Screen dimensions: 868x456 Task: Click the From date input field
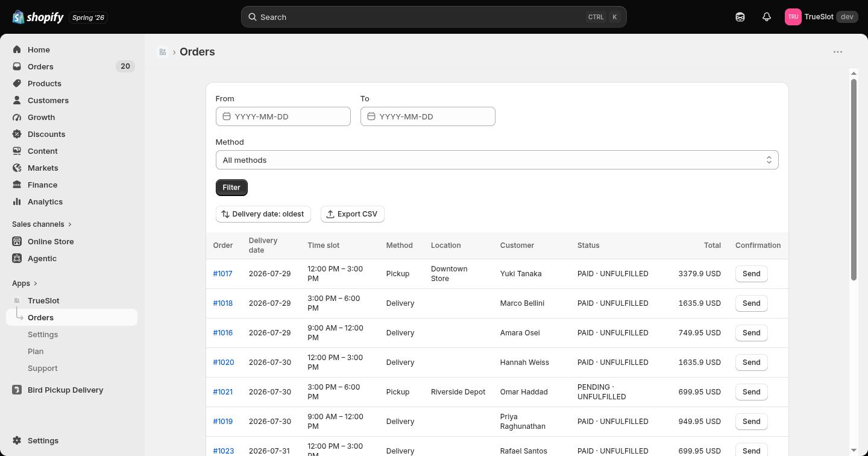pos(283,116)
